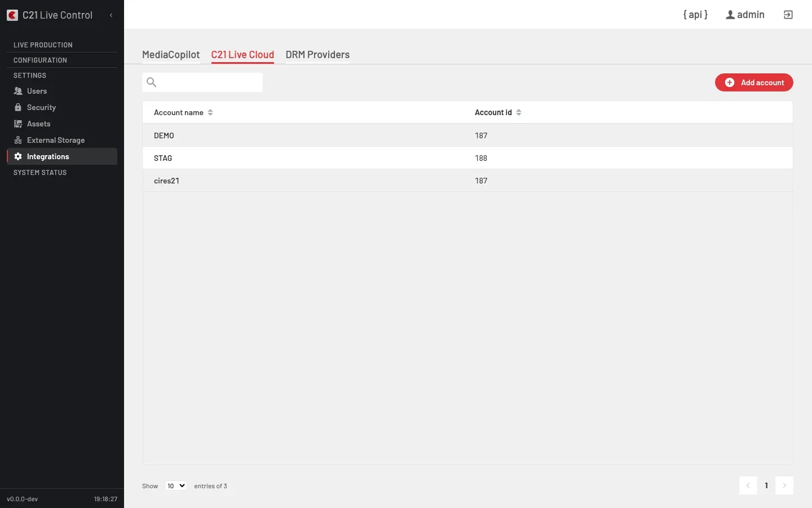Click the Integrations gear icon
The height and width of the screenshot is (508, 812).
[x=18, y=156]
